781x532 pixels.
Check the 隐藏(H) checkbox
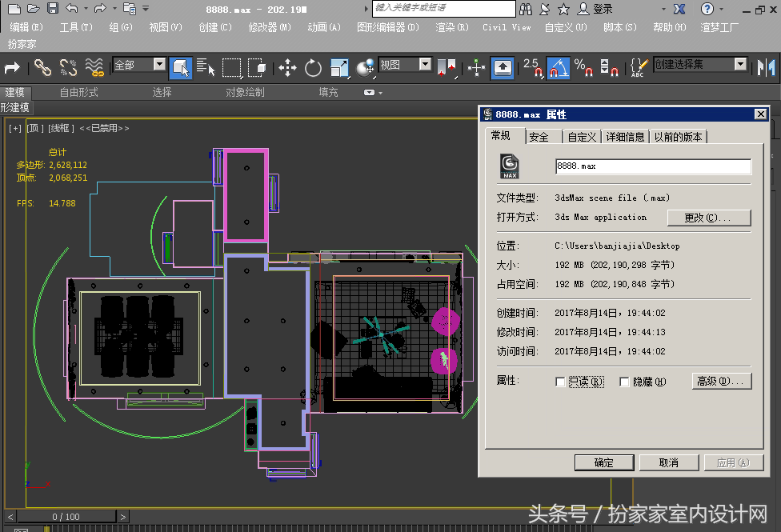pyautogui.click(x=624, y=382)
